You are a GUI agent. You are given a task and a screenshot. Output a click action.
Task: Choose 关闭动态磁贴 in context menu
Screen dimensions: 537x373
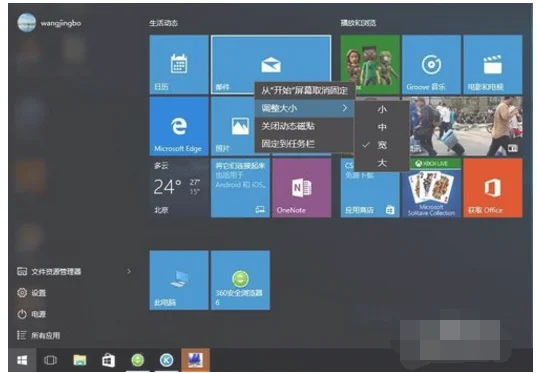[x=304, y=126]
